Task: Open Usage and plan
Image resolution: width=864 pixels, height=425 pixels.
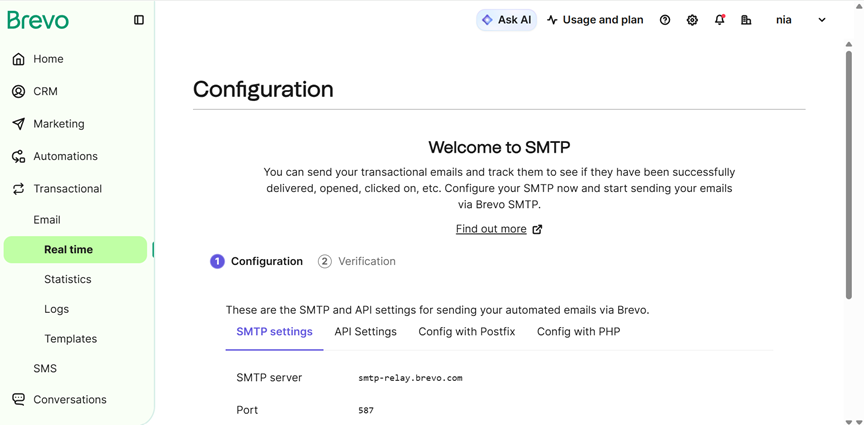Action: click(x=595, y=20)
